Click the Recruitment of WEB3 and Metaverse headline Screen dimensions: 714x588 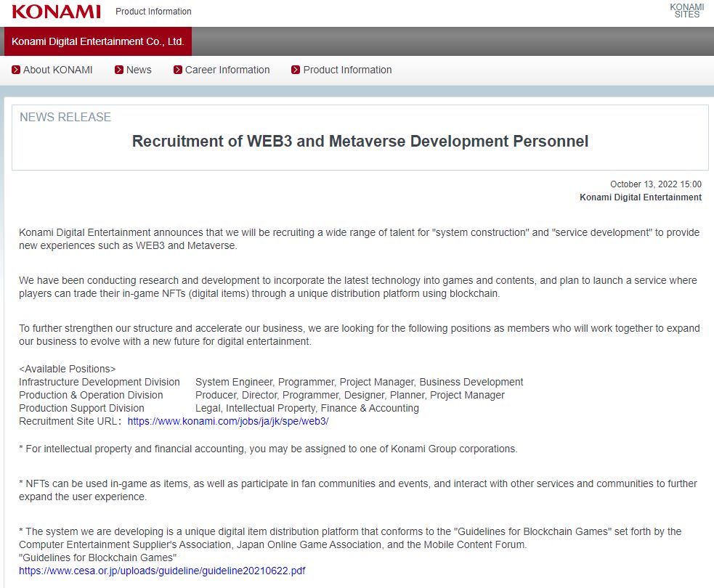click(x=360, y=141)
